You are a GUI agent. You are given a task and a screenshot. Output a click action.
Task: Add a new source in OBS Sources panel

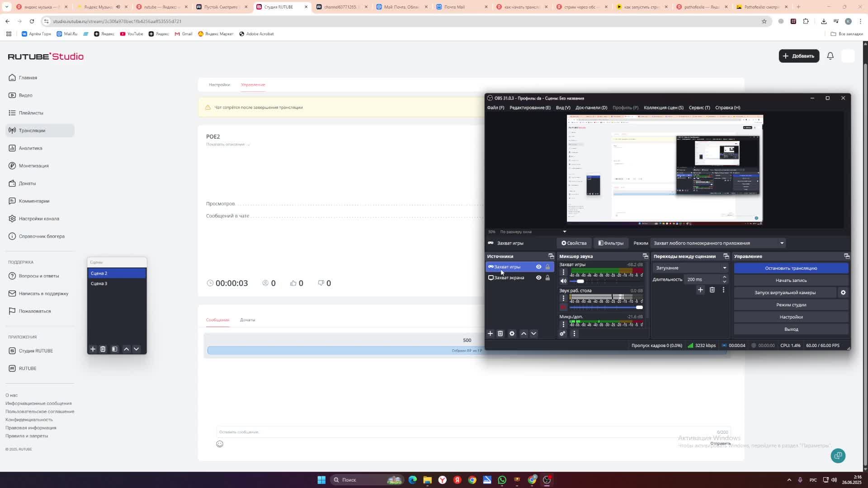[x=490, y=333]
